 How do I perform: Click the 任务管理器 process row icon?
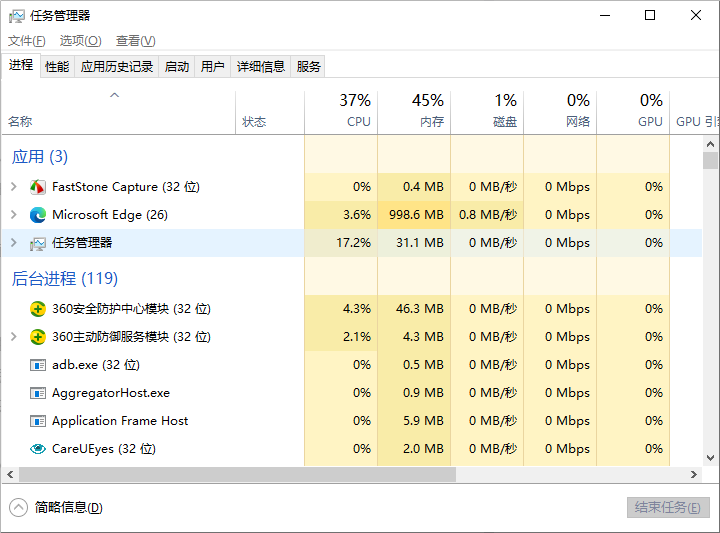coord(38,243)
